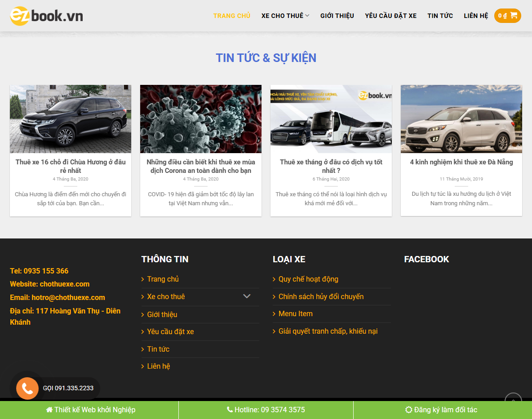The height and width of the screenshot is (419, 532).
Task: Tap the floating phone call icon
Action: 27,388
